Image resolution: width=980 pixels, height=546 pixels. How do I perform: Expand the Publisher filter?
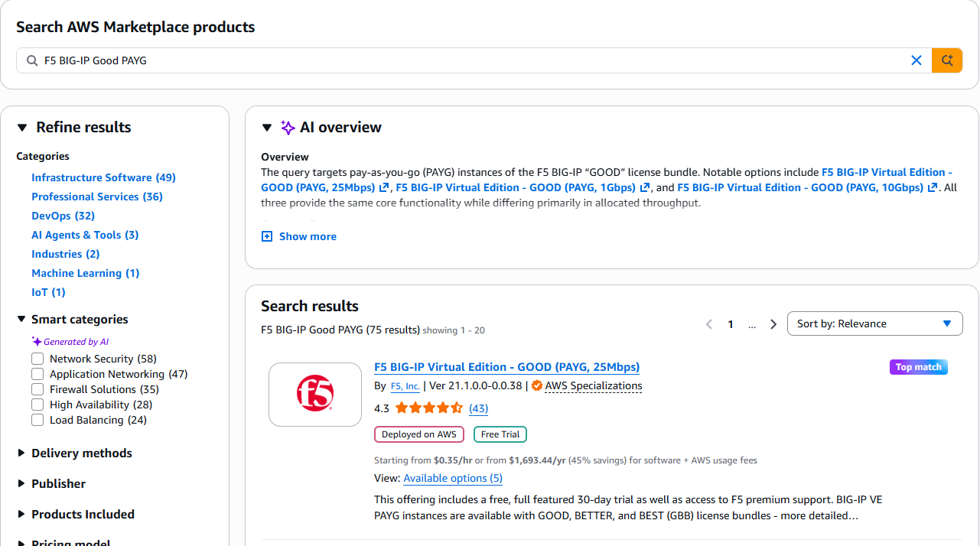[x=51, y=484]
